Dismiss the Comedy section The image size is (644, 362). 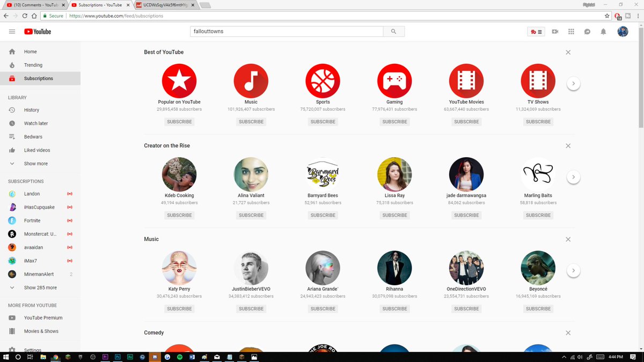pos(568,333)
